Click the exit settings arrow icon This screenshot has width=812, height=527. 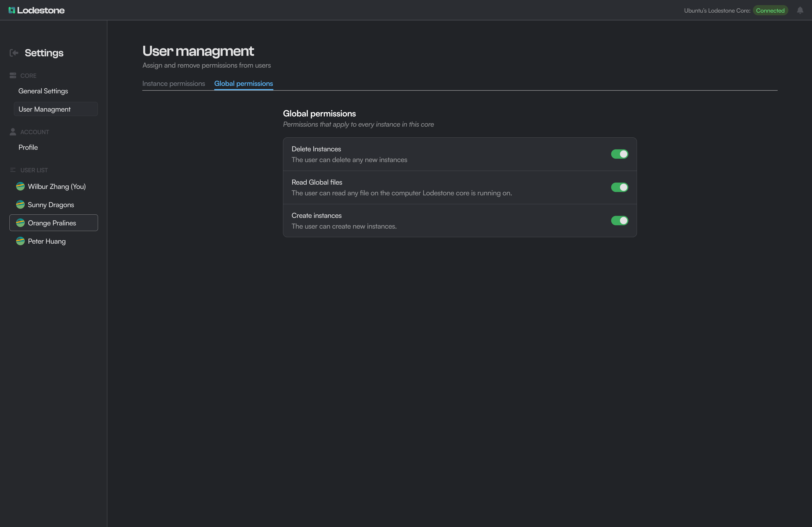14,53
